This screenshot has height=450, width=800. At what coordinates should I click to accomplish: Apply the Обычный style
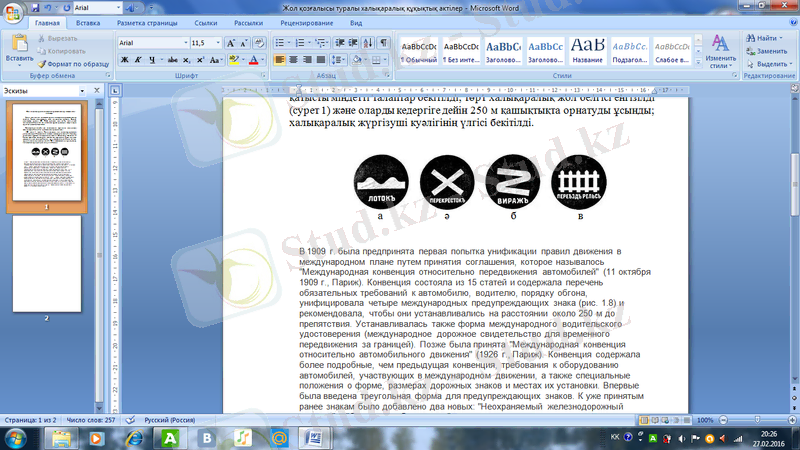[419, 51]
